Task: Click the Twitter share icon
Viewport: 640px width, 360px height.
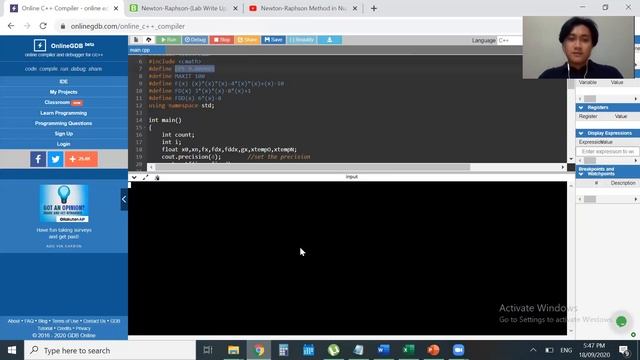Action: (x=56, y=159)
